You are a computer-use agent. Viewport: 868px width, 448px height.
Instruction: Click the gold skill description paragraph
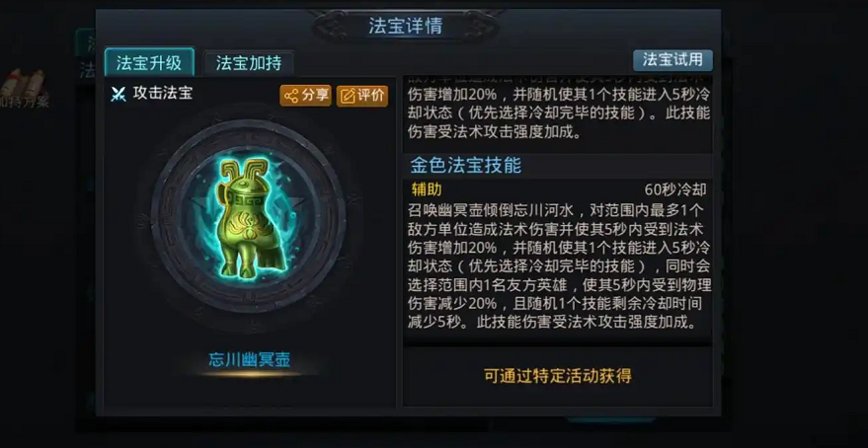pos(559,266)
